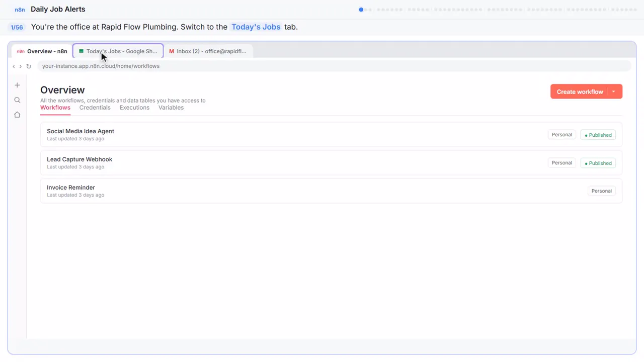Click the plus icon in the sidebar
Viewport: 644px width, 362px height.
point(17,85)
